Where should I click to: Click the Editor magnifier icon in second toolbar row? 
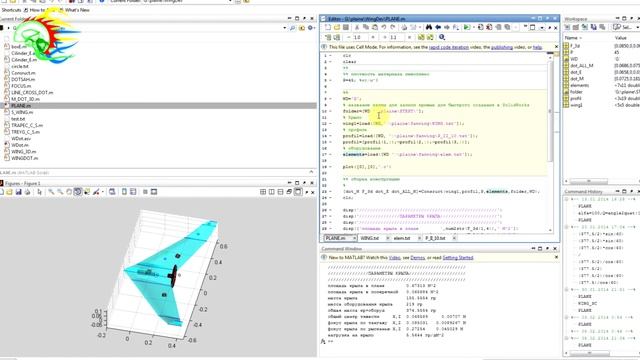(x=442, y=37)
